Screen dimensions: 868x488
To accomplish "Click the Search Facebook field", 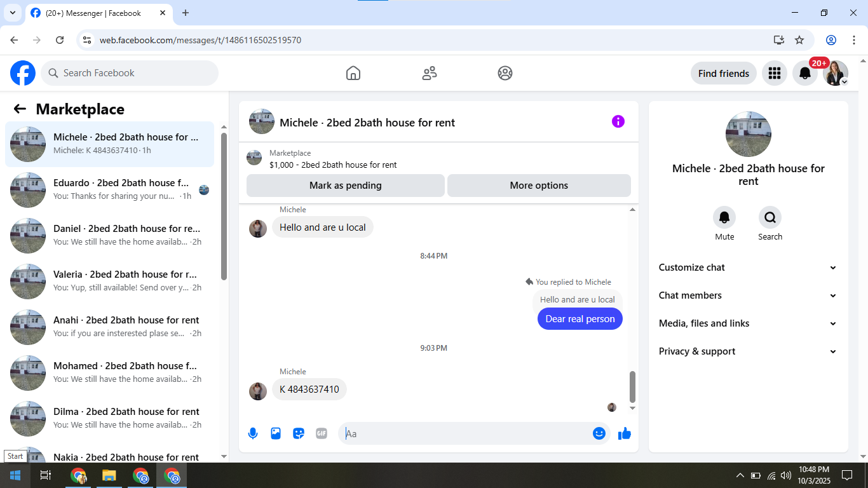I will 130,73.
